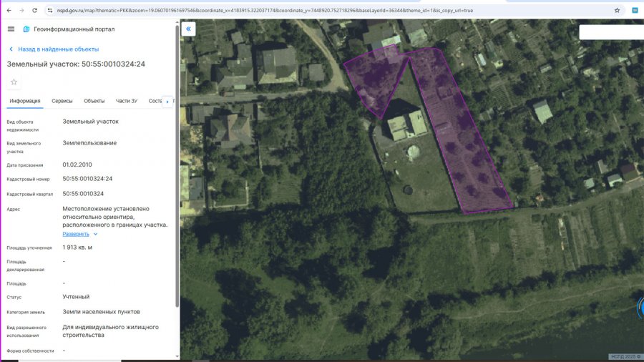
Task: Select the Информация tab
Action: (x=25, y=101)
